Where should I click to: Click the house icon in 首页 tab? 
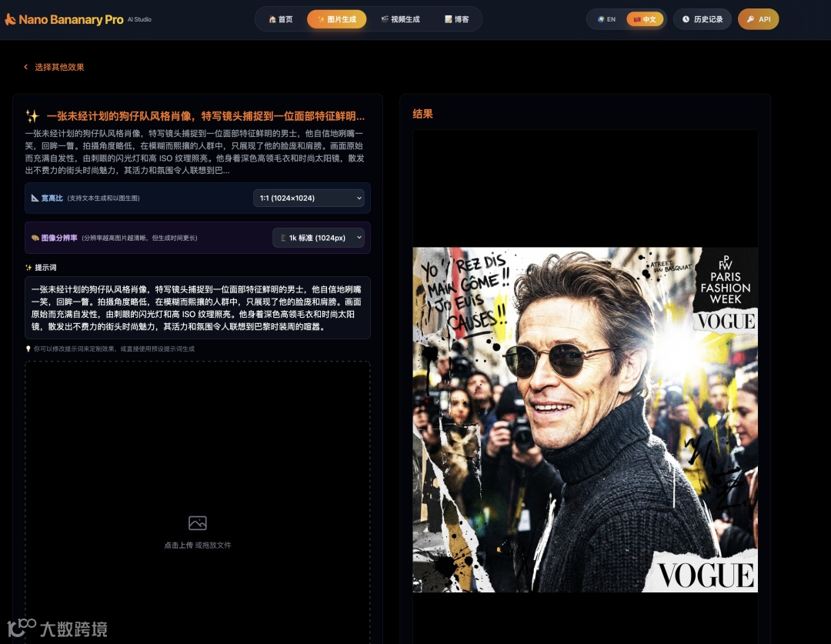272,19
